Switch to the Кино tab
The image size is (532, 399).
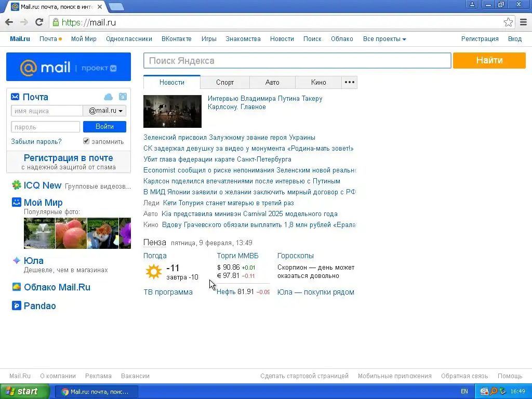pyautogui.click(x=318, y=82)
